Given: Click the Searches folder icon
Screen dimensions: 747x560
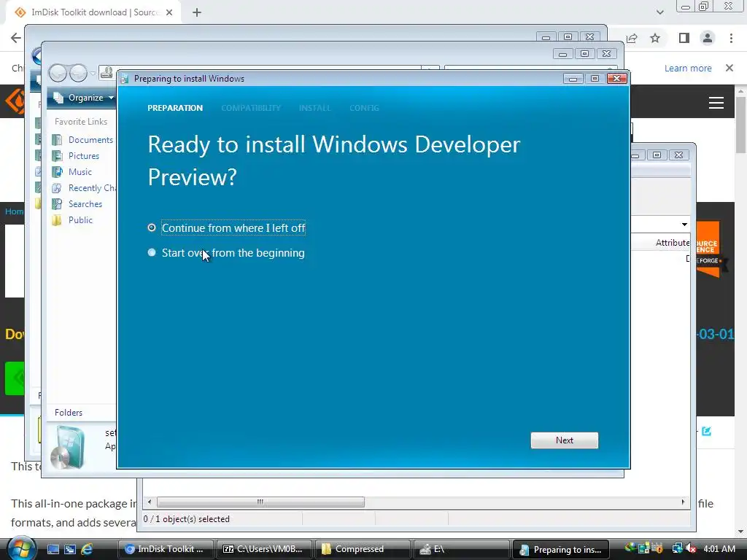Looking at the screenshot, I should tap(57, 204).
